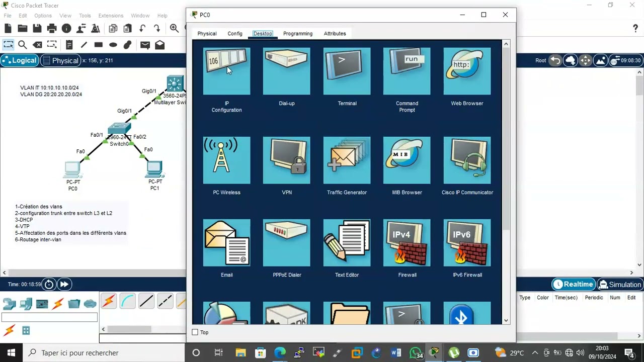Image resolution: width=644 pixels, height=362 pixels.
Task: Select the Draw Line tool
Action: [x=84, y=45]
